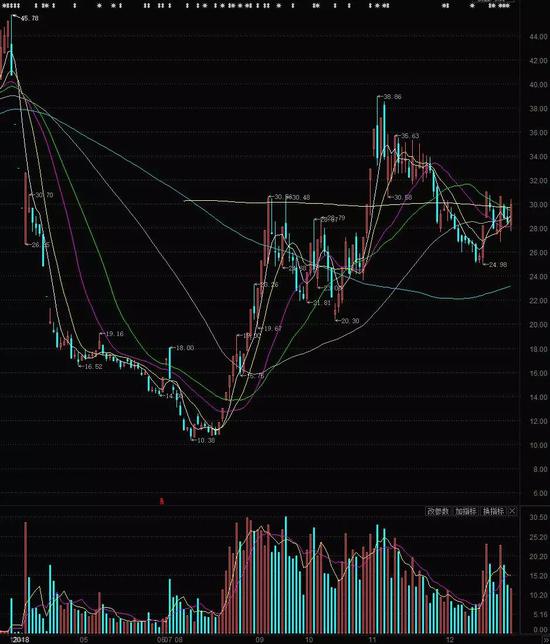Click the 32.00 price axis value
Image resolution: width=550 pixels, height=644 pixels.
538,181
